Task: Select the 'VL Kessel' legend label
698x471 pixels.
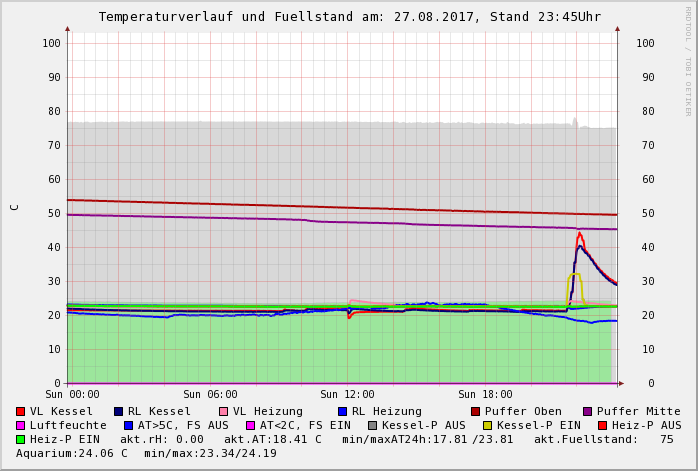Action: pyautogui.click(x=61, y=411)
